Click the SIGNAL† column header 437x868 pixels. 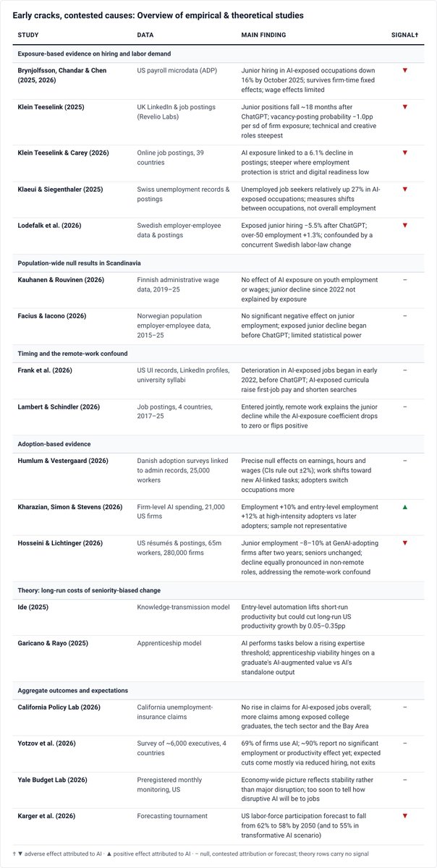404,34
